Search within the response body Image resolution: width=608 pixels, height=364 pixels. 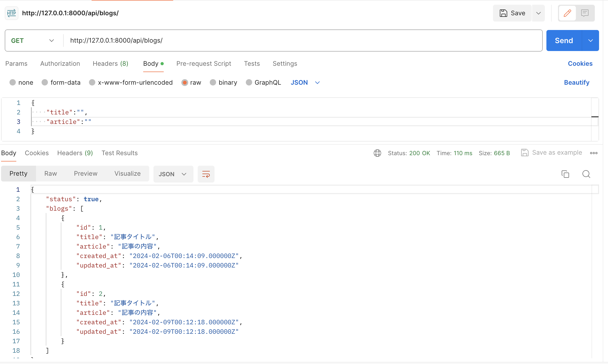coord(586,174)
